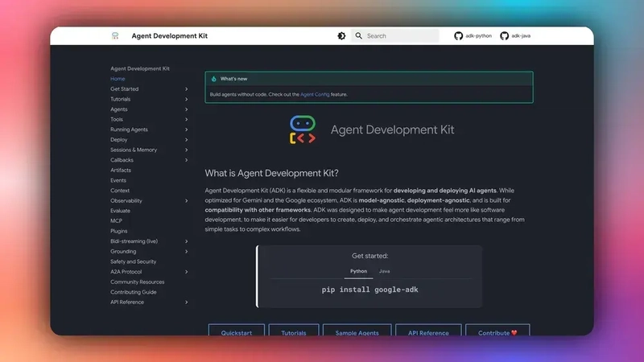The height and width of the screenshot is (362, 644).
Task: Open Deploy label in sidebar
Action: point(118,140)
